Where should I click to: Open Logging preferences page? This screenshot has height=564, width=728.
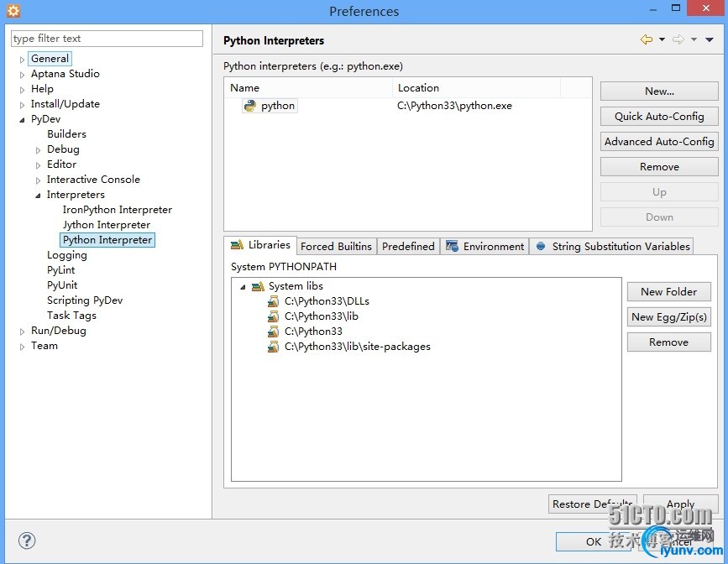[67, 255]
